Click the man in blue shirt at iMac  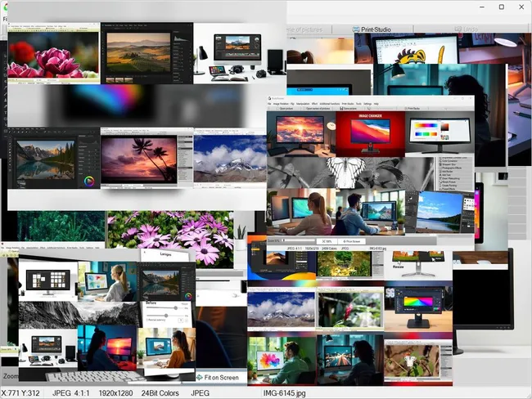click(371, 213)
